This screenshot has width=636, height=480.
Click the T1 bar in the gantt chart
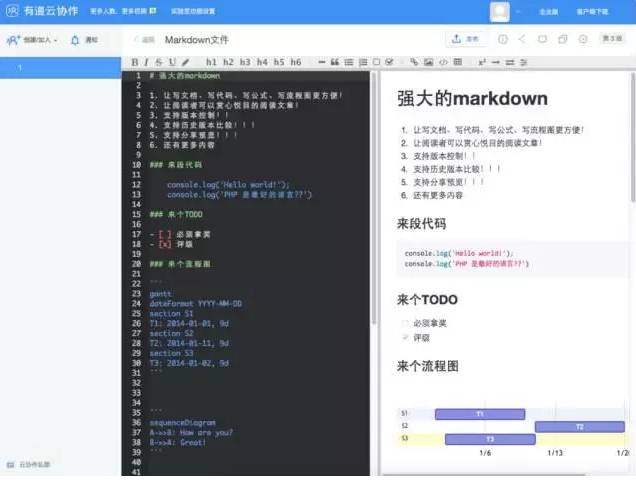(480, 414)
